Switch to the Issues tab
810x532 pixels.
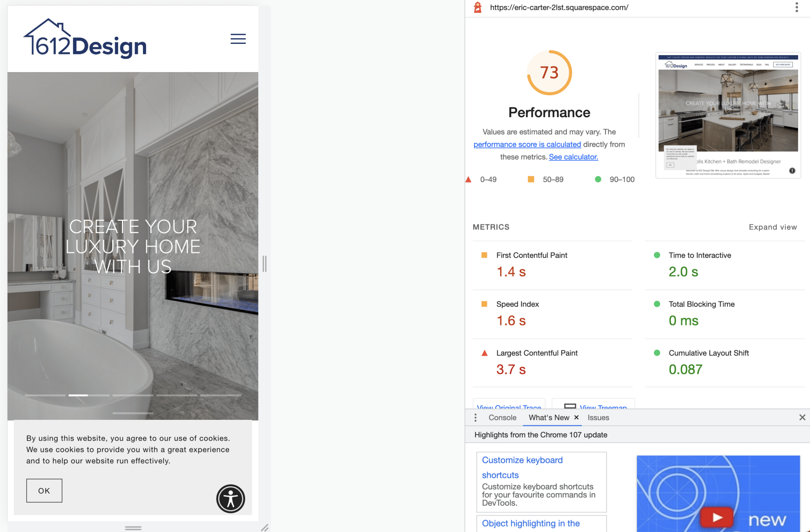pyautogui.click(x=598, y=417)
